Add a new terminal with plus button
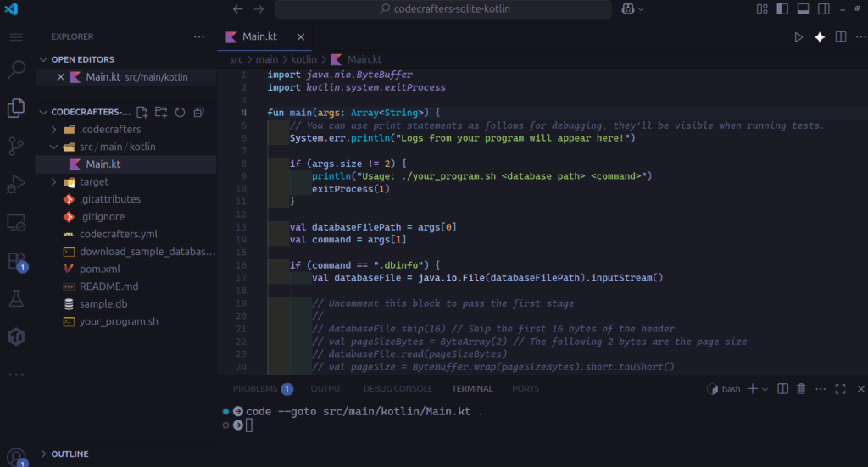Screen dimensions: 868x467 coord(753,389)
